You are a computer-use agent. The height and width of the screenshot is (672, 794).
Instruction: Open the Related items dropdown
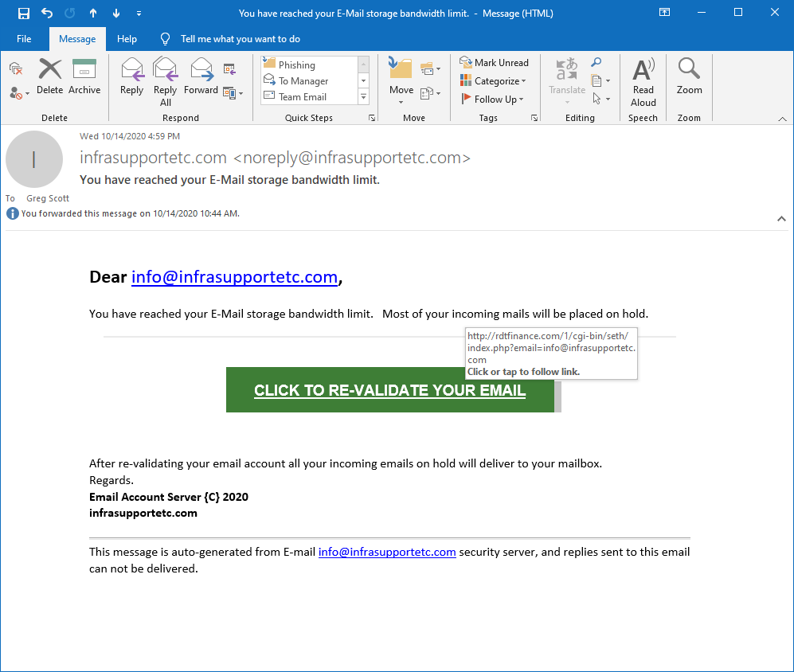[600, 81]
